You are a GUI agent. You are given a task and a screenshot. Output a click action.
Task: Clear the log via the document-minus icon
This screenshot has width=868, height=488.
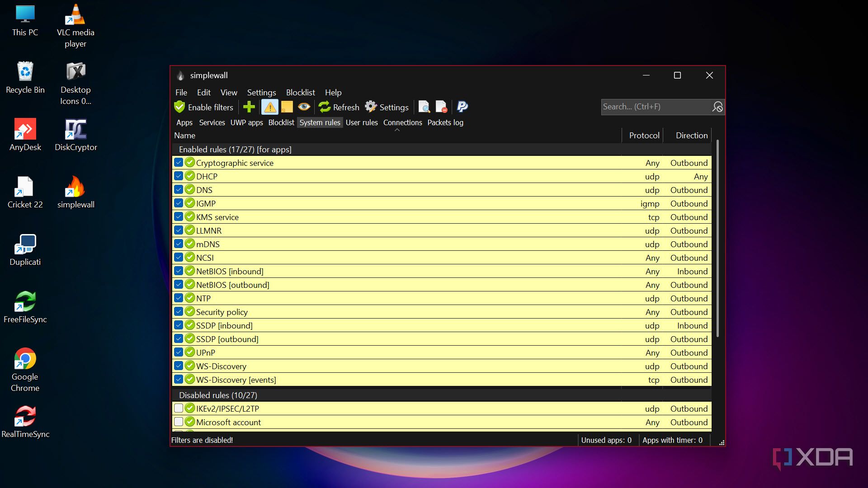click(x=441, y=107)
